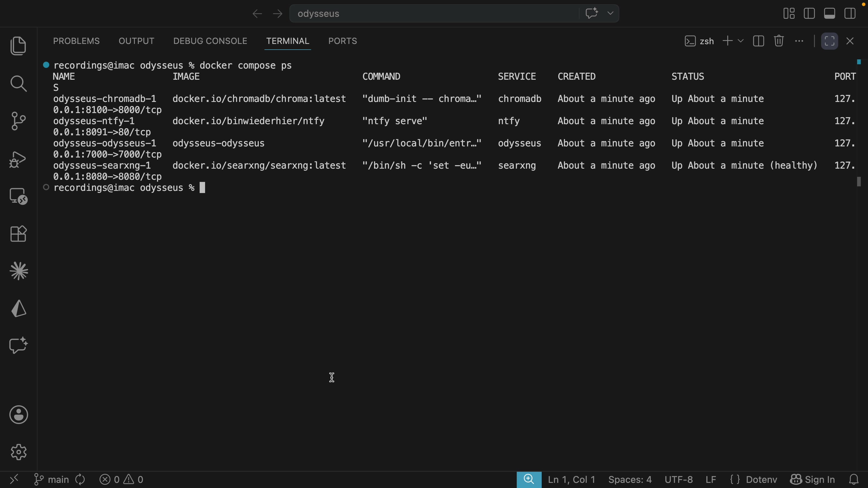Click the main branch indicator
Viewport: 868px width, 488px height.
tap(52, 479)
